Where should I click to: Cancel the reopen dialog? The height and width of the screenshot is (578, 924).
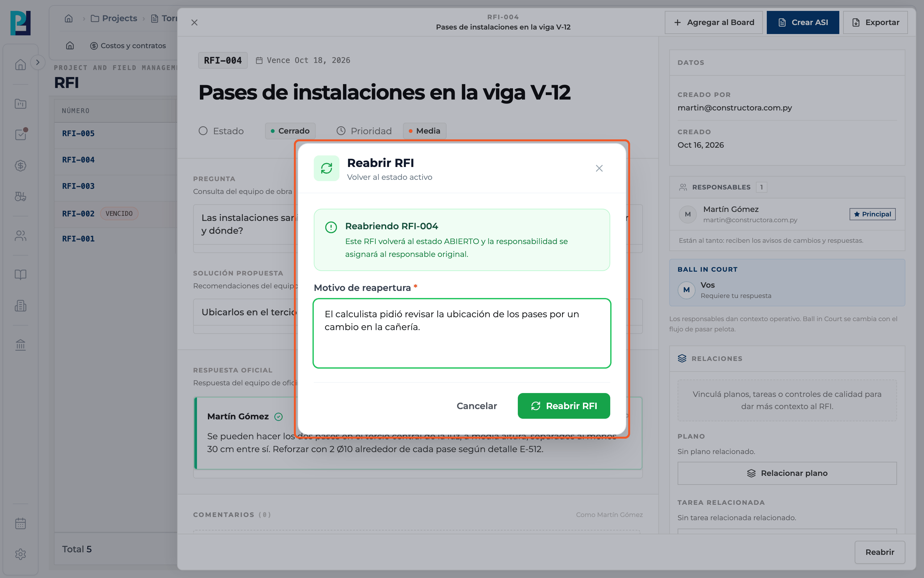(x=476, y=406)
